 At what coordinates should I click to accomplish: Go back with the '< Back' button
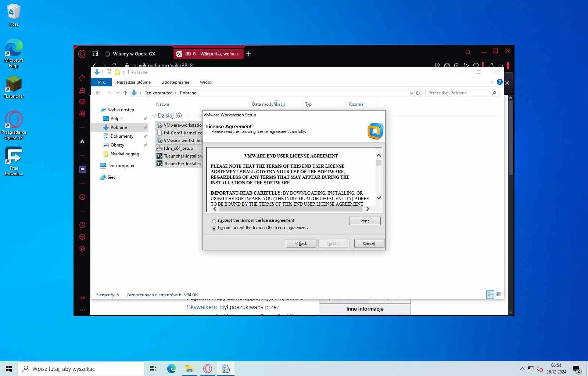[x=301, y=243]
